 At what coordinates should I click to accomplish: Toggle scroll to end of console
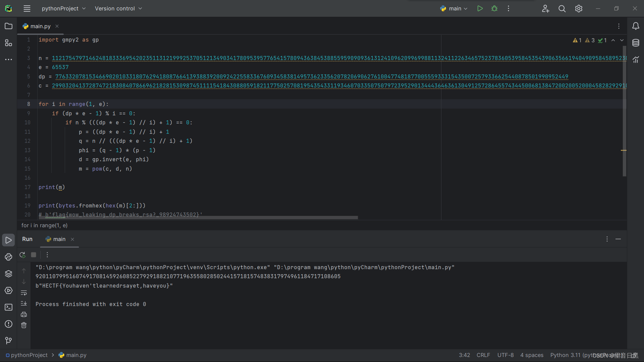coord(24,303)
